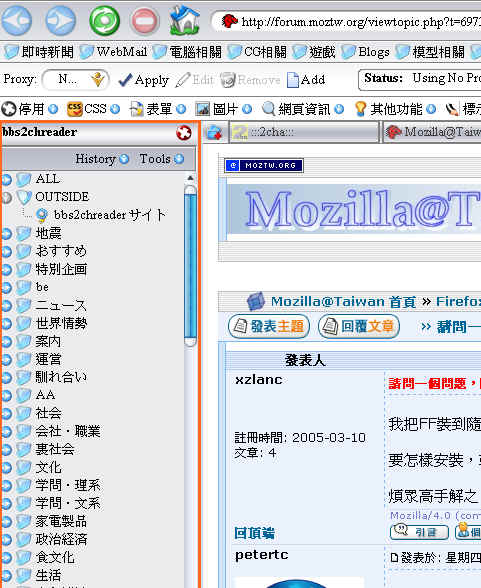
Task: Open the 模型相關 bookmark folder
Action: point(430,52)
